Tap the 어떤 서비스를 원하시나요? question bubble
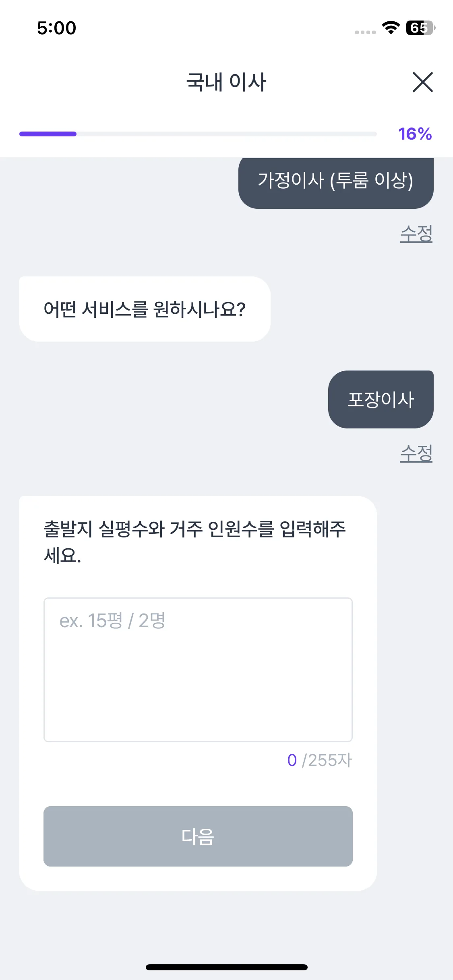453x980 pixels. [145, 309]
